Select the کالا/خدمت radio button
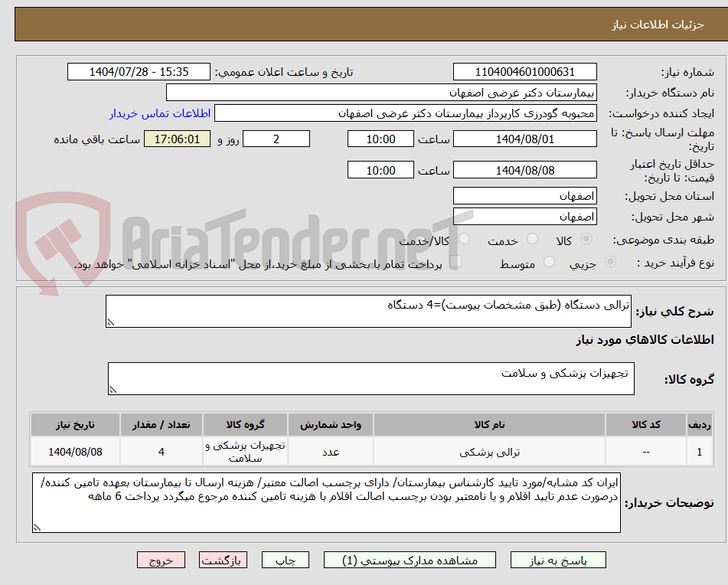Viewport: 728px width, 585px height. point(462,240)
